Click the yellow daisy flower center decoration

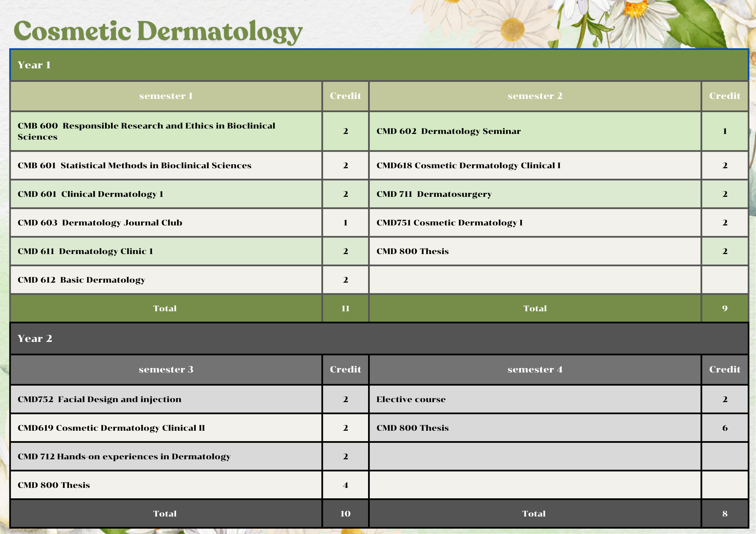click(x=512, y=30)
